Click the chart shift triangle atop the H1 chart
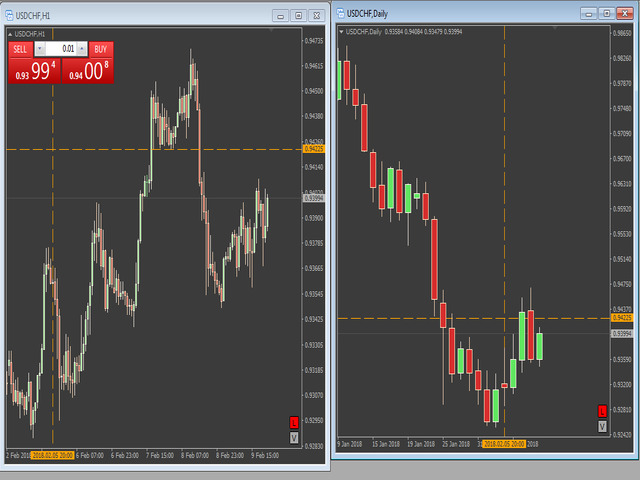Image resolution: width=640 pixels, height=480 pixels. click(x=271, y=30)
